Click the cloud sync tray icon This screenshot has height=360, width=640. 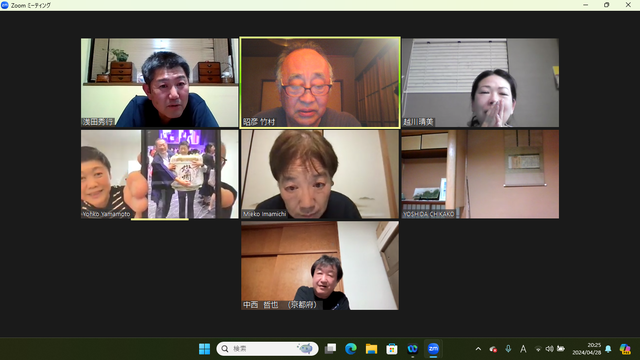tap(493, 349)
